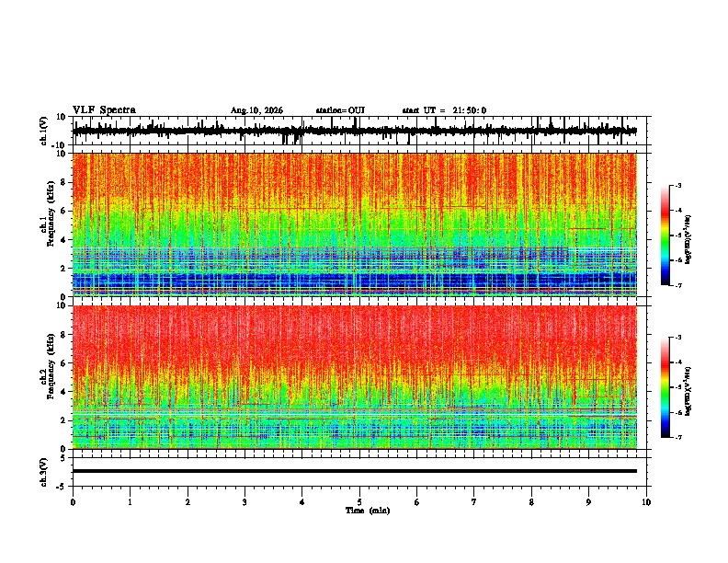The width and height of the screenshot is (728, 563).
Task: Click the '6' kHz tick of ch.1 spectrogram
Action: coord(63,211)
